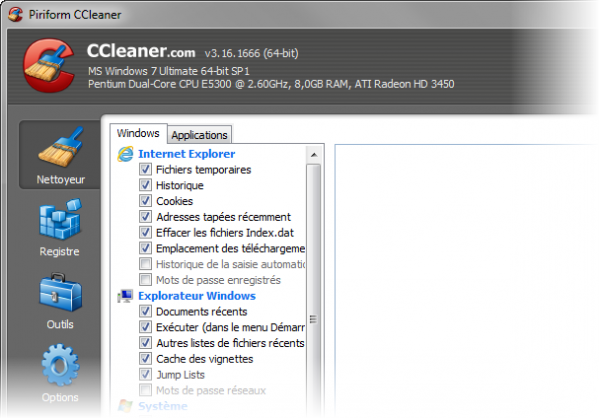Image resolution: width=600 pixels, height=419 pixels.
Task: Select the Internet Explorer group header
Action: 186,154
